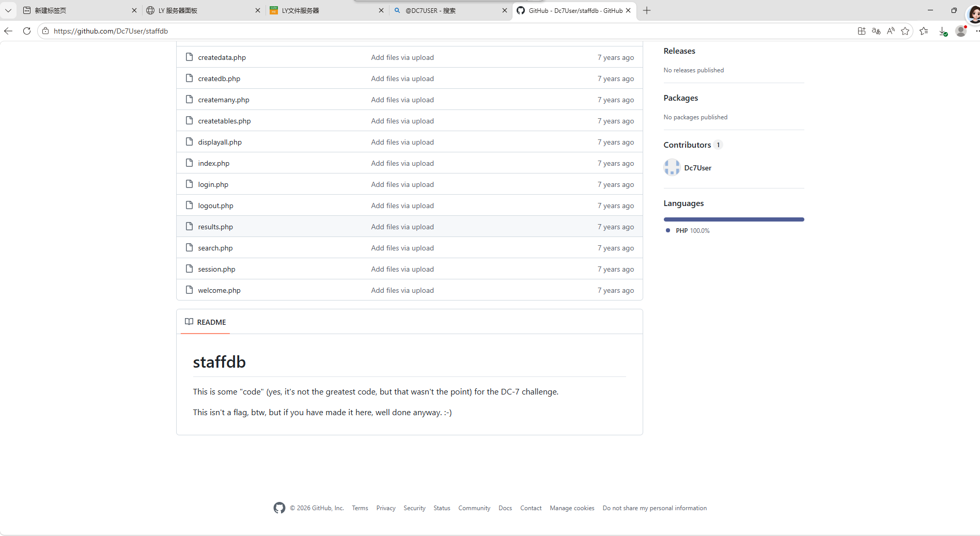Image resolution: width=980 pixels, height=536 pixels.
Task: Open the translate page icon
Action: (876, 31)
